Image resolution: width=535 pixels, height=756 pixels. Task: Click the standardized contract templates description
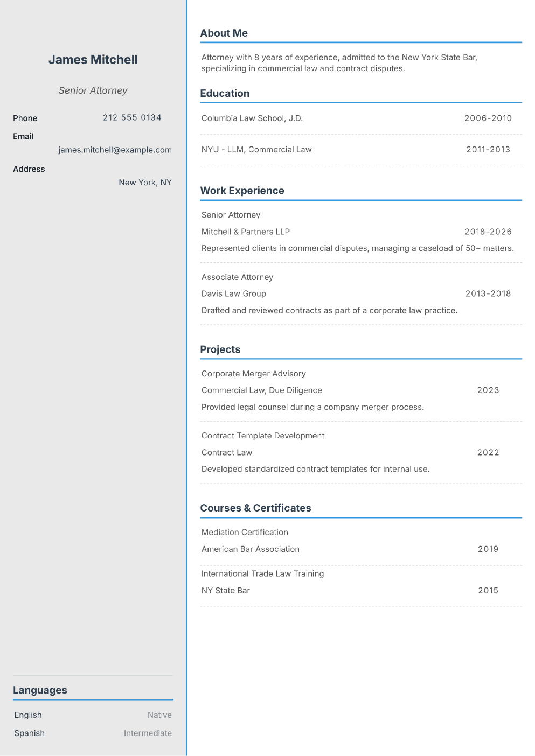tap(316, 469)
